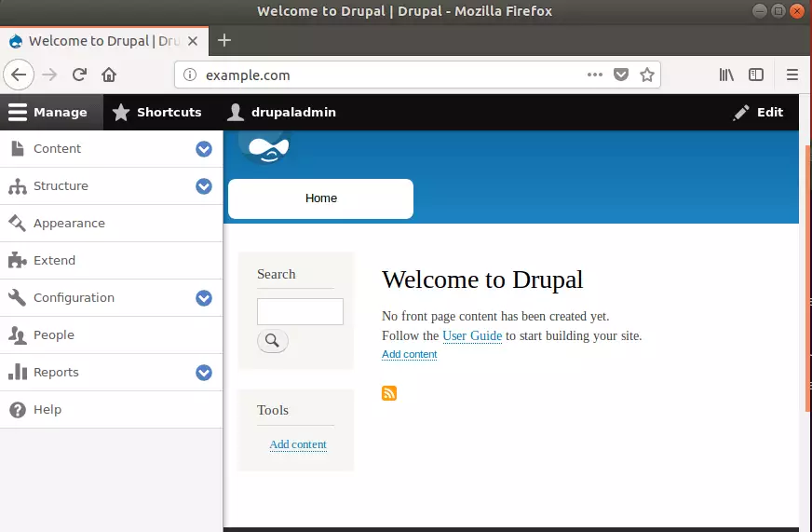Focus the Search text field
The height and width of the screenshot is (532, 812).
click(300, 311)
